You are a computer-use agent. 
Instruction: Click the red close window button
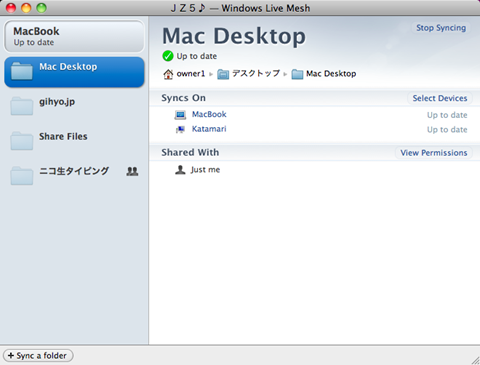click(x=11, y=8)
